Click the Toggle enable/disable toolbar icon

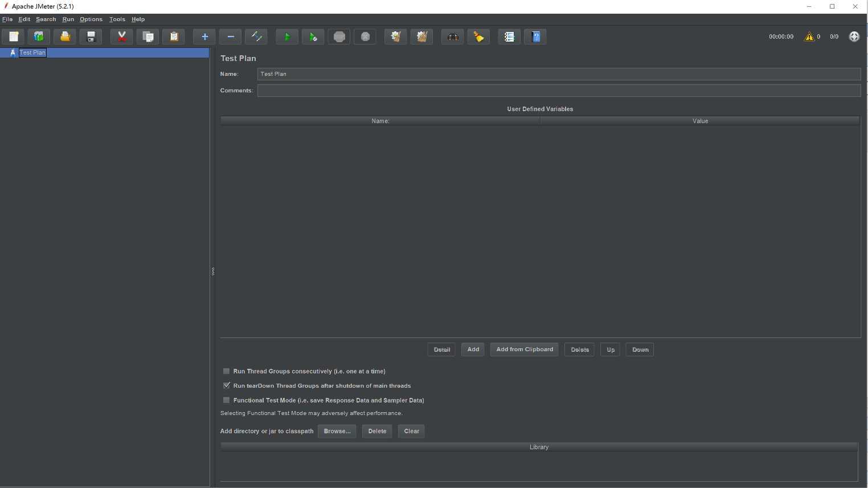[x=256, y=36]
